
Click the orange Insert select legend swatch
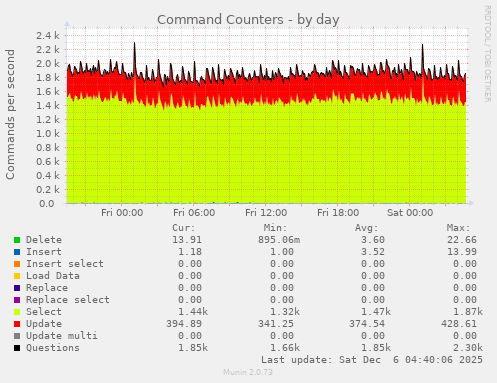click(17, 264)
